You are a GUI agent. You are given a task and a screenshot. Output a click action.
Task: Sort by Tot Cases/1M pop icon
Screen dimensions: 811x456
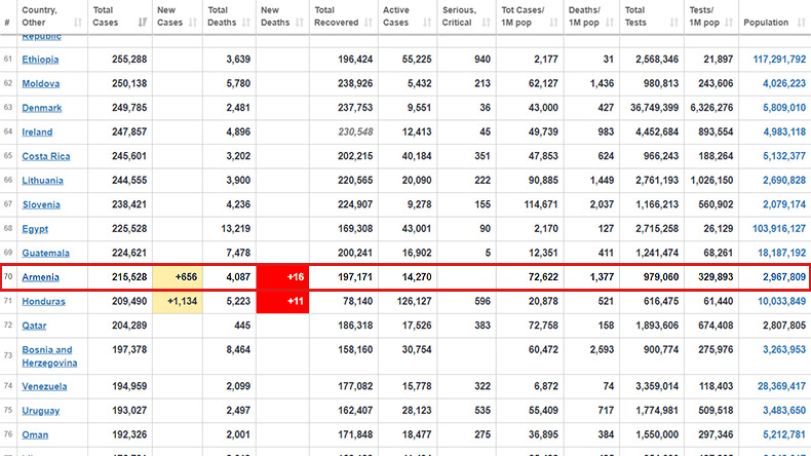coord(553,22)
